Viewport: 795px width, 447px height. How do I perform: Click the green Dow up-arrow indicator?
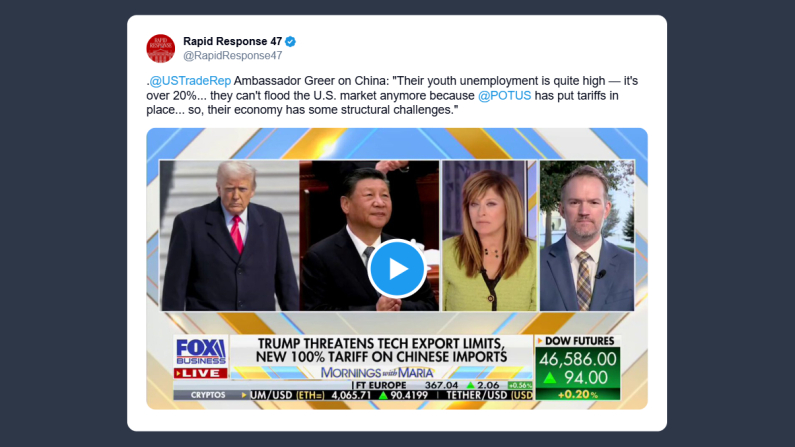click(550, 378)
